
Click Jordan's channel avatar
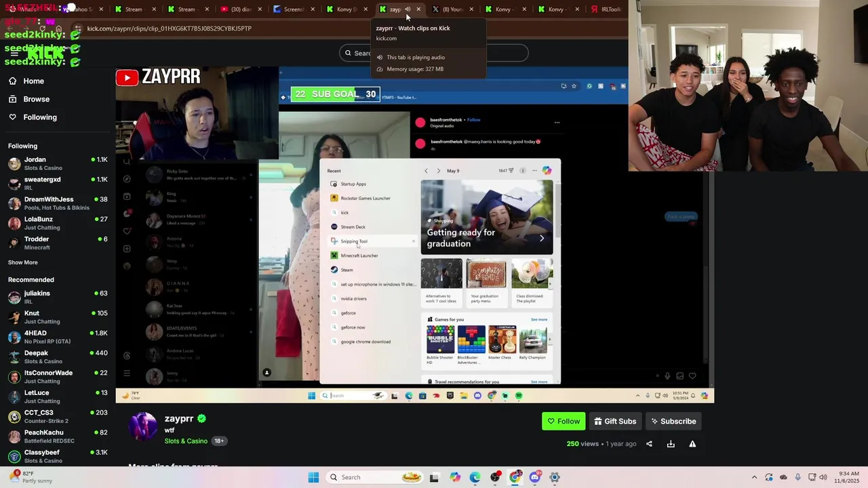pyautogui.click(x=14, y=163)
